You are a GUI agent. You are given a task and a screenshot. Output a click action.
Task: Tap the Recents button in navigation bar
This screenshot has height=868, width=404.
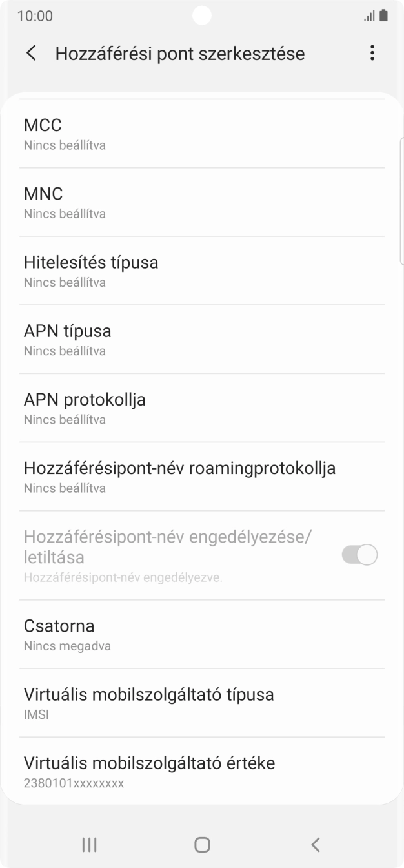[x=88, y=844]
